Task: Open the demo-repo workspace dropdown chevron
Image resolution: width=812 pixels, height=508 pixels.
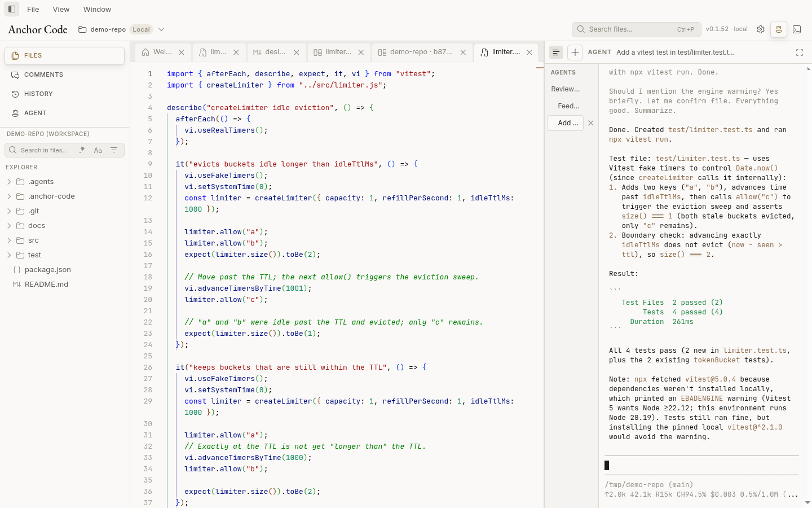Action: click(x=161, y=29)
